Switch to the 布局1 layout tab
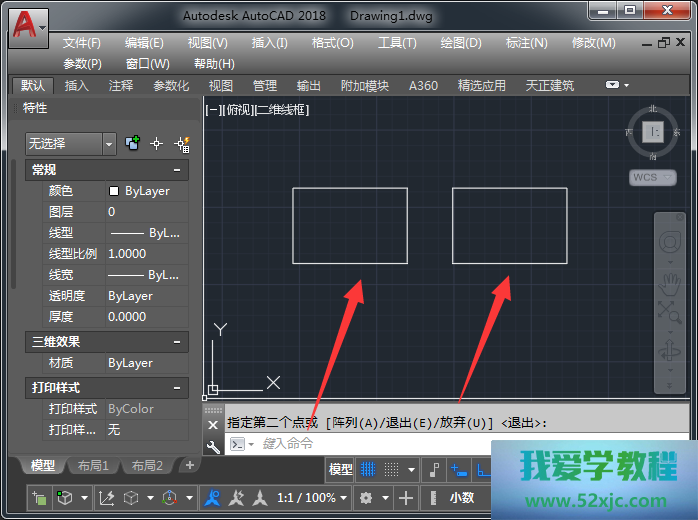698x520 pixels. click(x=93, y=466)
